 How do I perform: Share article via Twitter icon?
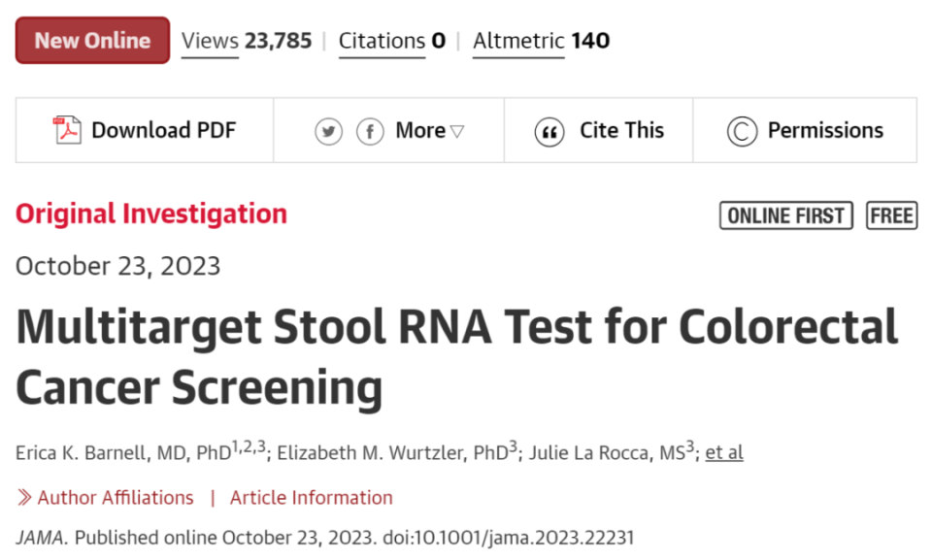click(328, 131)
